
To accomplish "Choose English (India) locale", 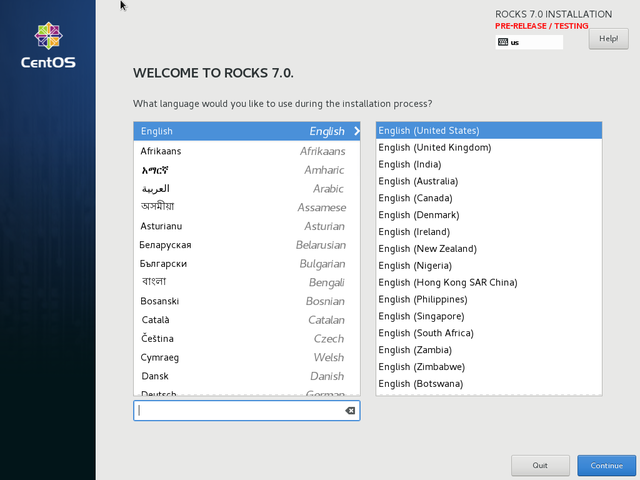I will click(489, 164).
